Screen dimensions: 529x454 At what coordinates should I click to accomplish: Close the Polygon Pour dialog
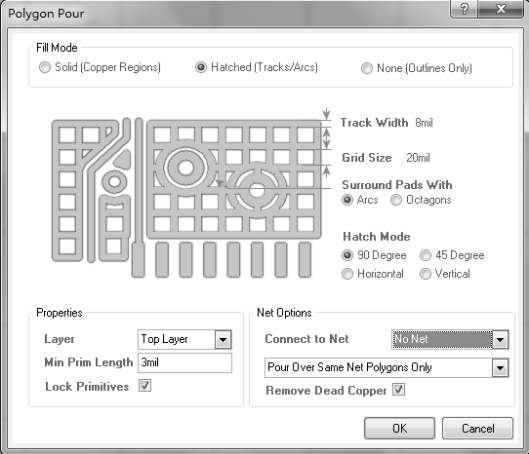point(501,9)
